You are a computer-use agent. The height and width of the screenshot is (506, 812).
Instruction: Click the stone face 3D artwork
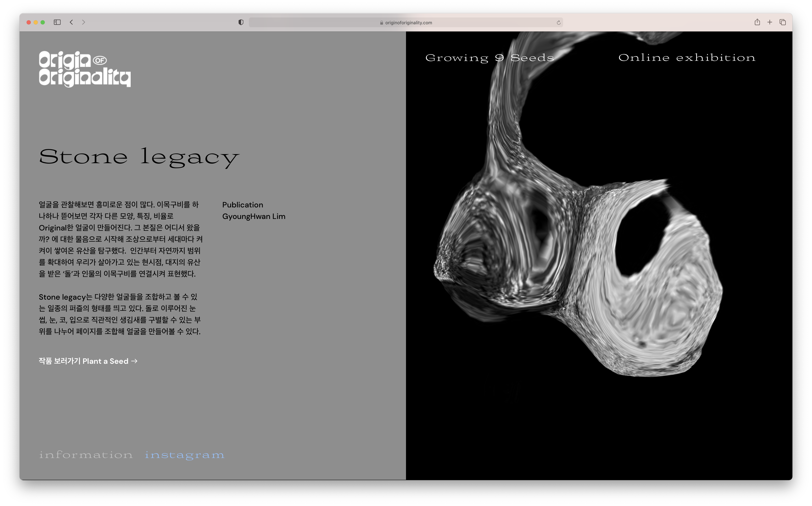580,268
